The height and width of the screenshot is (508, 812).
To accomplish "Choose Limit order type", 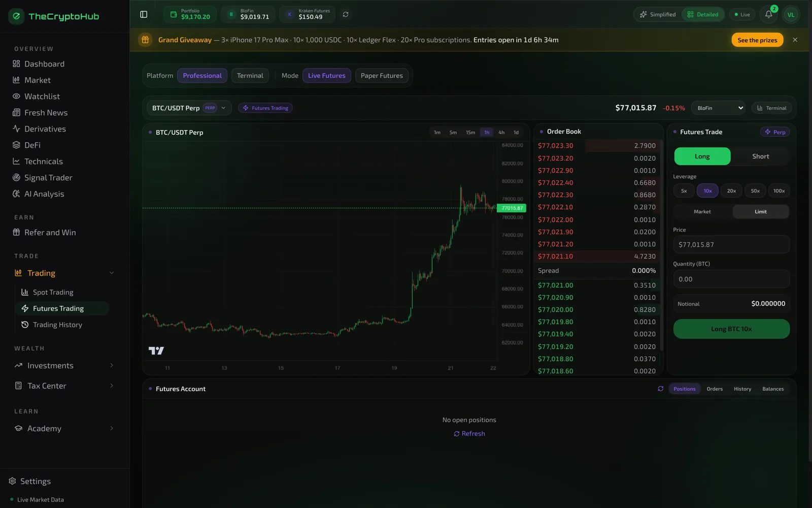I will 760,212.
